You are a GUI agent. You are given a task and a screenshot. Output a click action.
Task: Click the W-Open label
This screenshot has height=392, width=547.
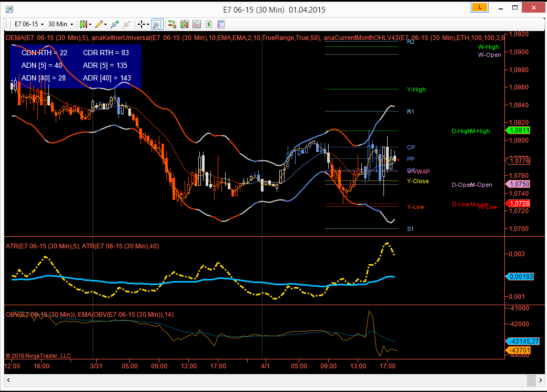click(490, 55)
